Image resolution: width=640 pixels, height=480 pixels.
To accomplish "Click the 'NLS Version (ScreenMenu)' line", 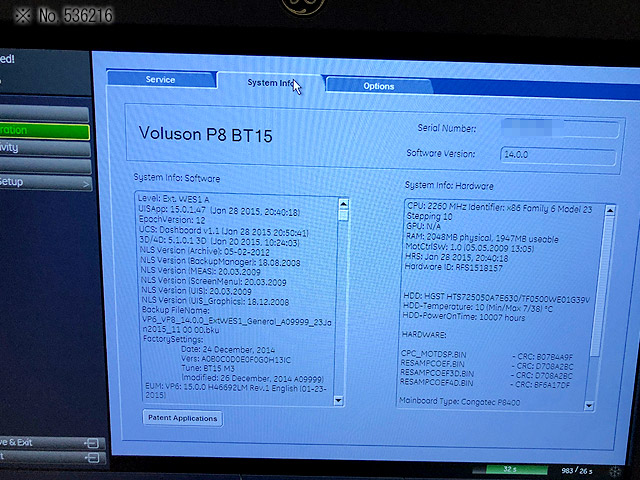I will point(214,281).
